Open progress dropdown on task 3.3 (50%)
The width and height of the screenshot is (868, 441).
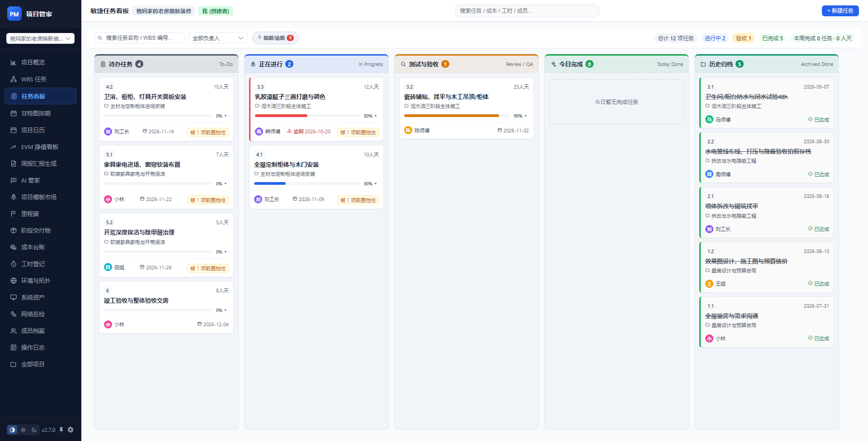click(x=370, y=116)
